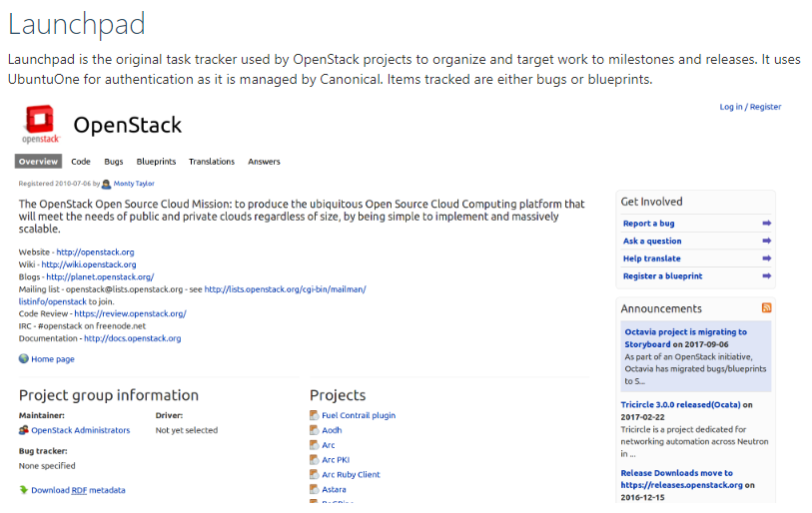Switch to the Code tab

tap(81, 162)
